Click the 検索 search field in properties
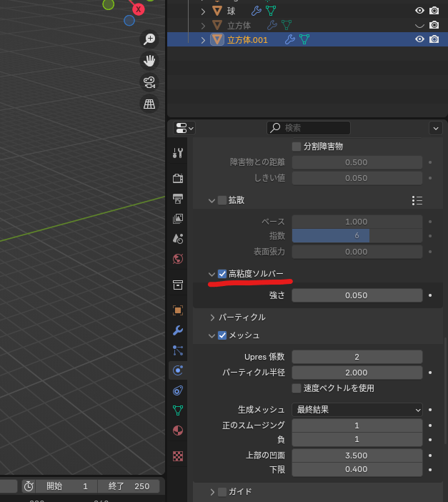The width and height of the screenshot is (448, 502). point(309,128)
